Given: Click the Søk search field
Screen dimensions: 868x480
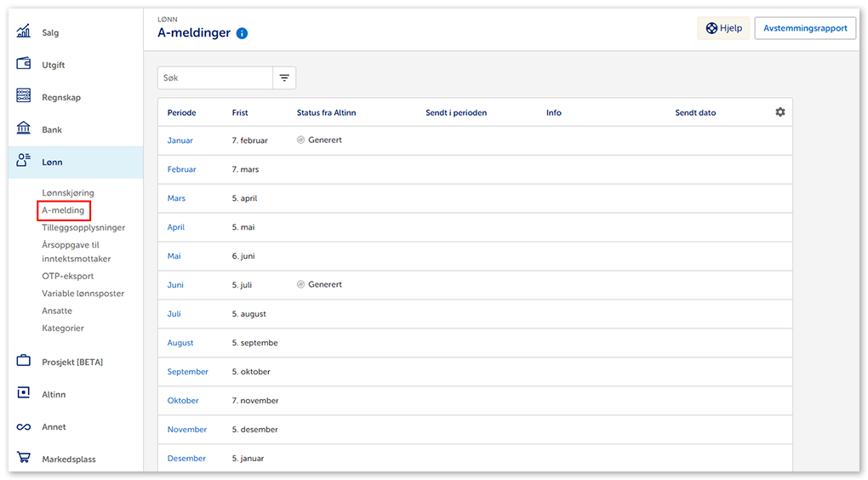Looking at the screenshot, I should [x=215, y=77].
